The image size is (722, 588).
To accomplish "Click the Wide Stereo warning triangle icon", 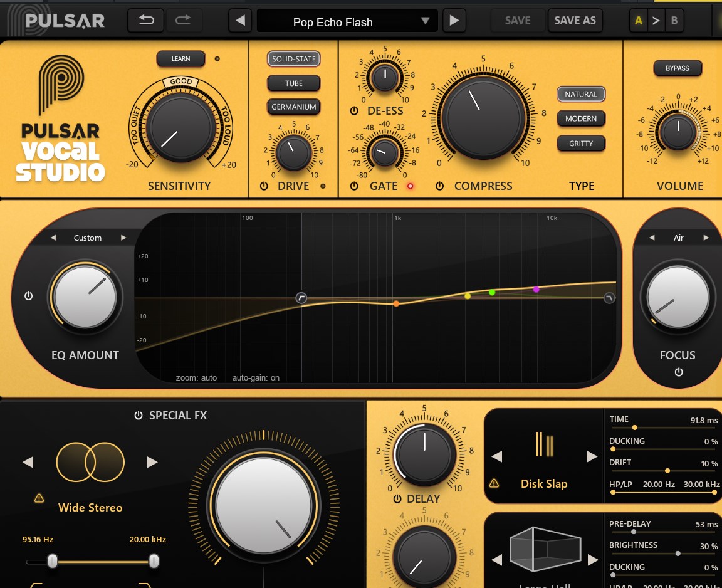I will tap(39, 498).
